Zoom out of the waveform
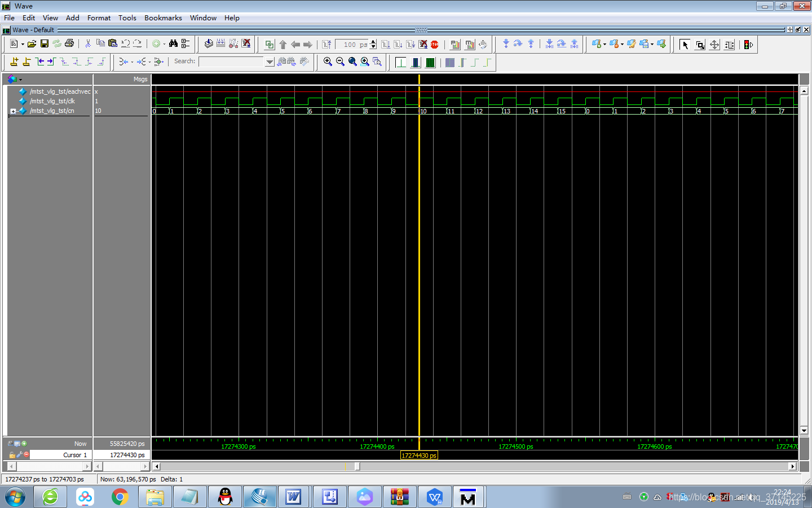The height and width of the screenshot is (508, 812). tap(340, 62)
